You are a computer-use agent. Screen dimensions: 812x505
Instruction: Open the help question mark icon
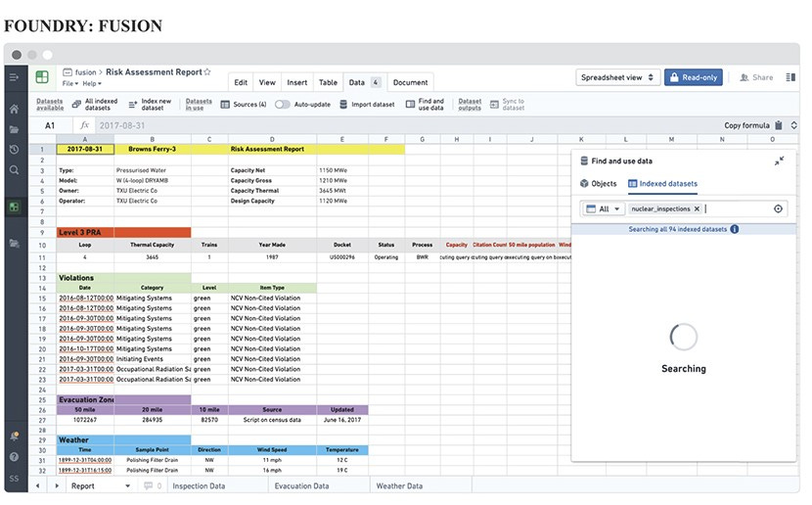(14, 457)
